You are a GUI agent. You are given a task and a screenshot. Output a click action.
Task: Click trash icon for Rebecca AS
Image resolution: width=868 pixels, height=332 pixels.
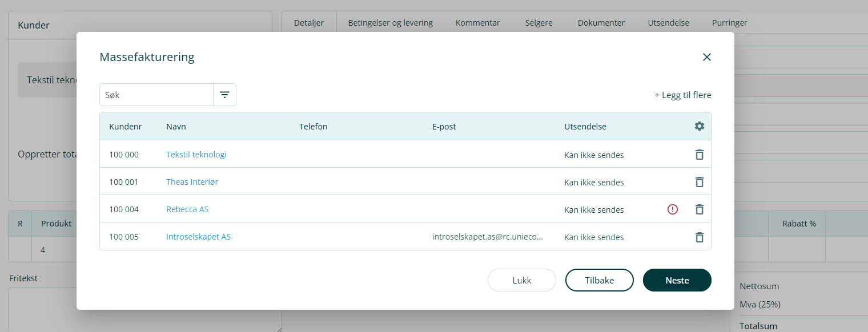pyautogui.click(x=699, y=209)
